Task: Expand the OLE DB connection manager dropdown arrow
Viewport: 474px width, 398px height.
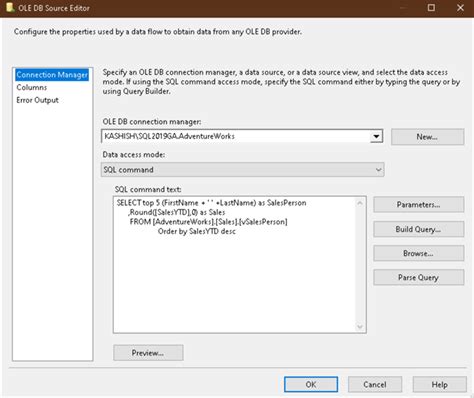Action: pos(376,136)
